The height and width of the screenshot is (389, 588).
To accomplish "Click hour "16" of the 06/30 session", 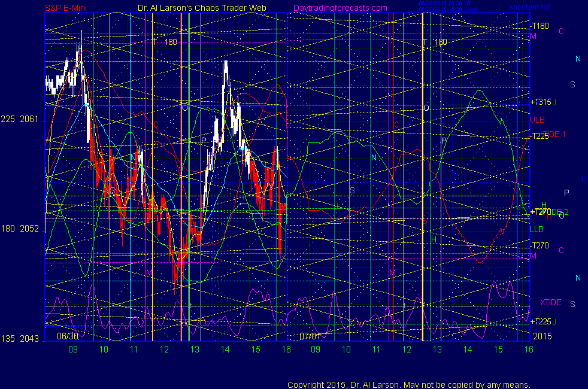I will [x=286, y=350].
